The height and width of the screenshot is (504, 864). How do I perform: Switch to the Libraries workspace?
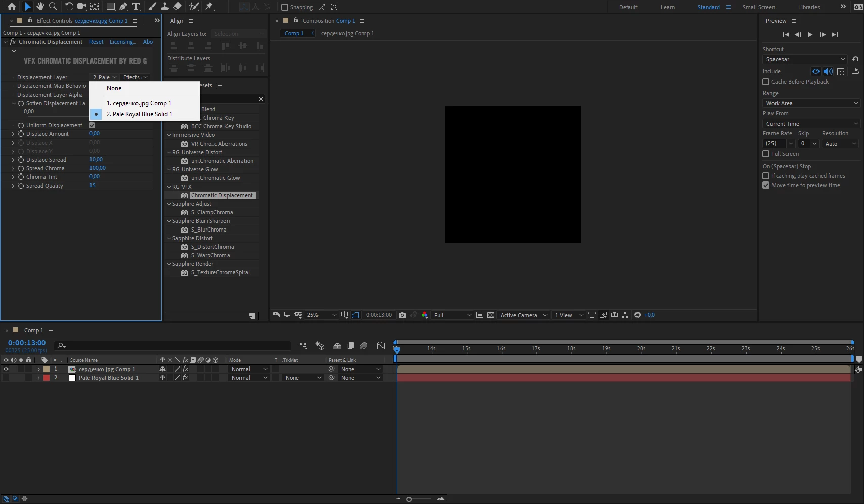point(809,7)
